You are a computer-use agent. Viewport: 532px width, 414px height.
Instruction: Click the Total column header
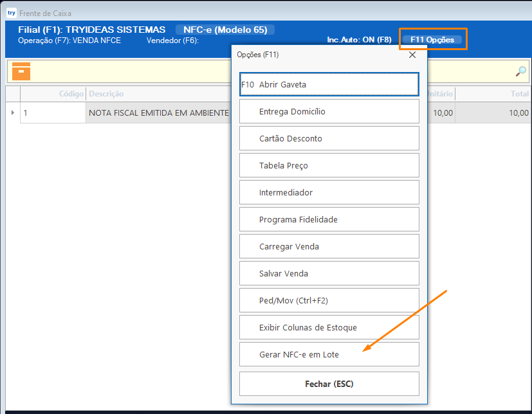tap(492, 94)
